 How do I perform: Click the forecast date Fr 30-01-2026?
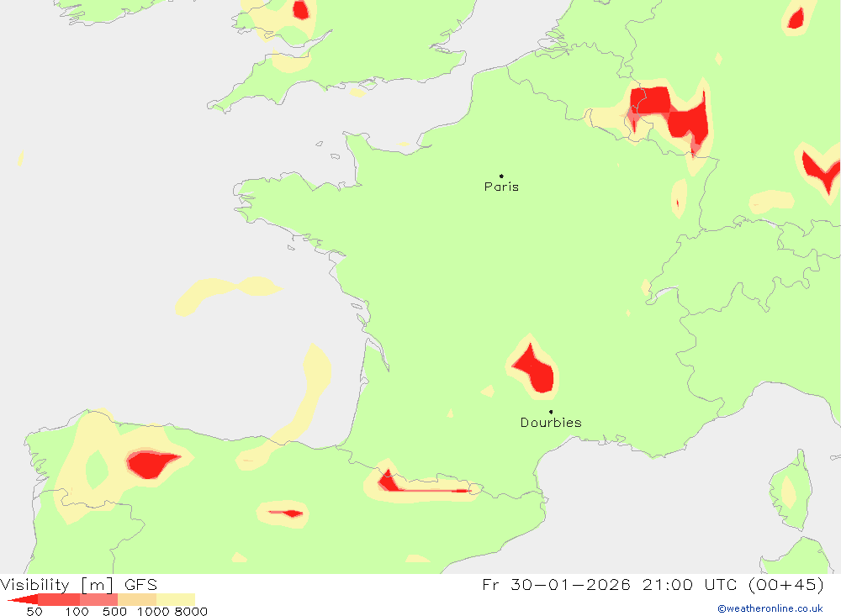(x=556, y=584)
